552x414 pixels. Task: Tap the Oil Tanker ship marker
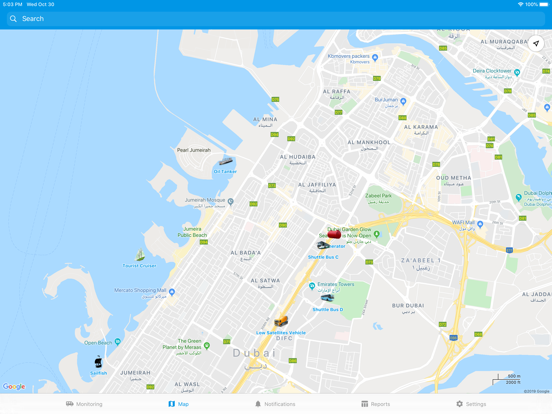click(226, 162)
